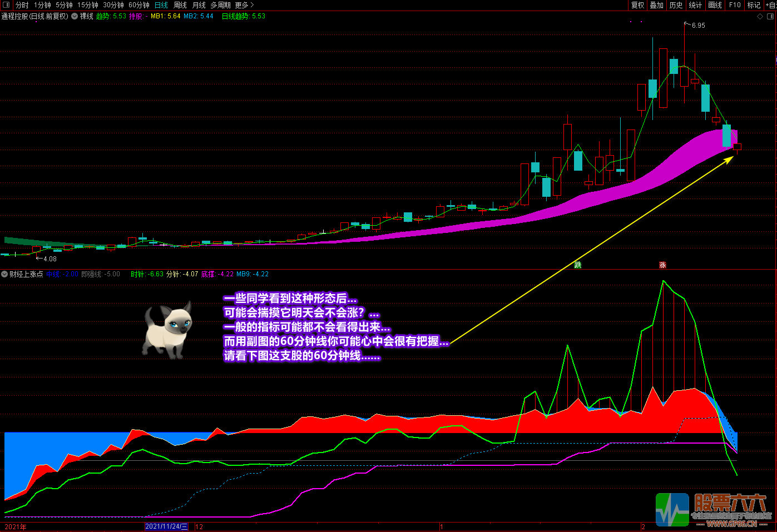This screenshot has height=532, width=777.
Task: Toggle the right side panel icon
Action: 770,17
